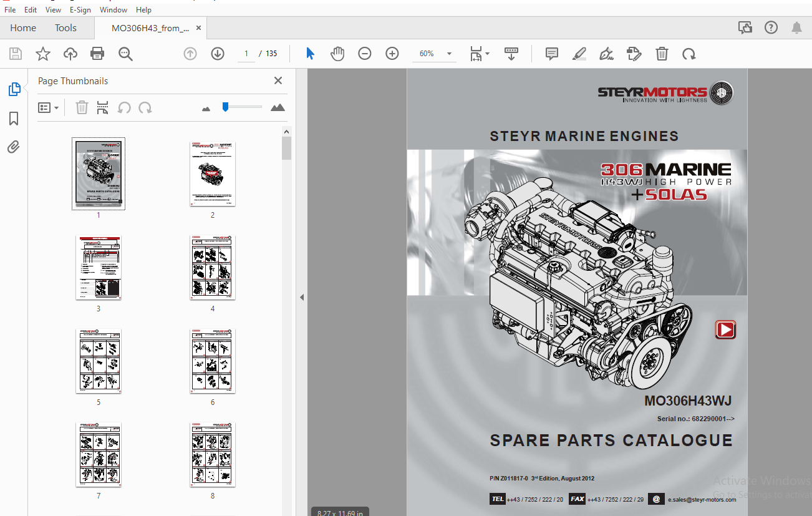
Task: Upload the file with the cloud icon
Action: [70, 54]
